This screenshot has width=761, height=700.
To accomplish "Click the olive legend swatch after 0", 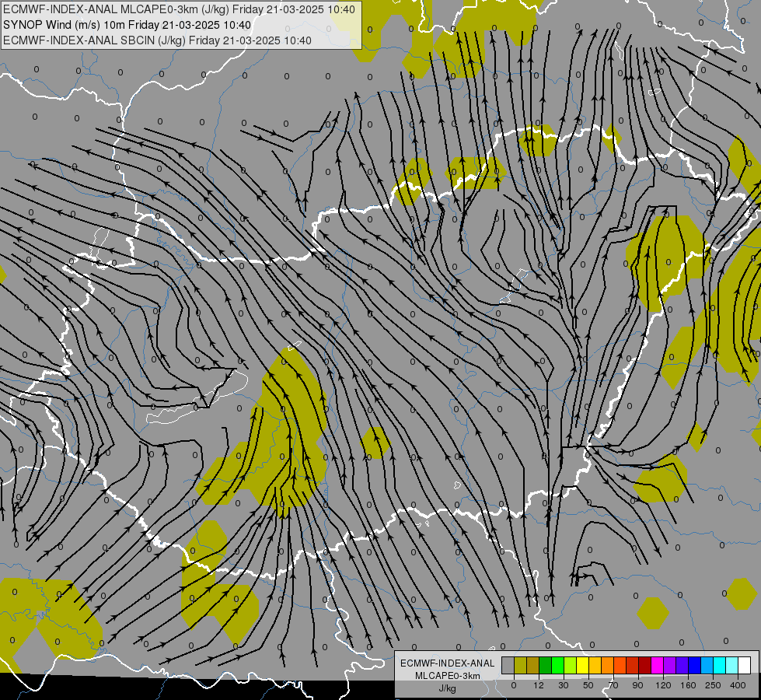I will [x=520, y=665].
